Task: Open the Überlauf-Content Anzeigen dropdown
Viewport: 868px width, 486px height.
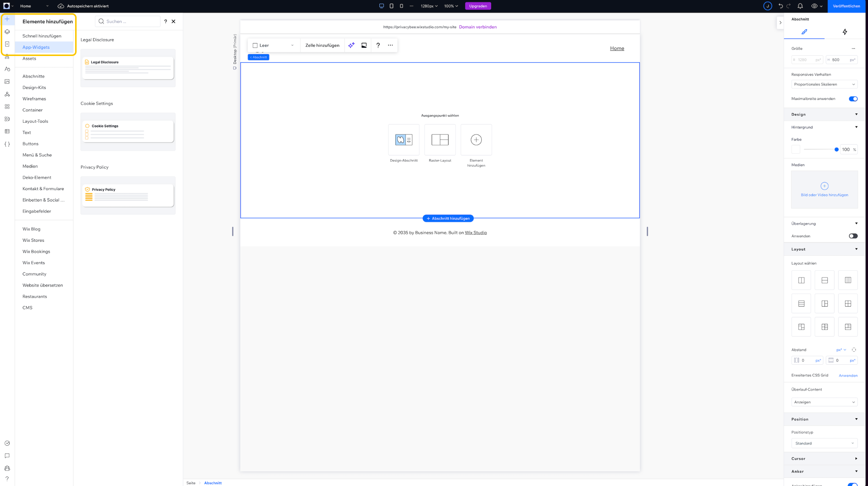Action: [824, 402]
